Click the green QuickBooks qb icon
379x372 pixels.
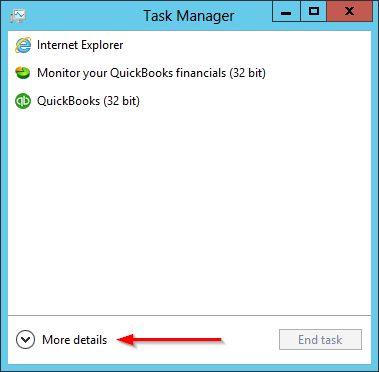click(23, 101)
